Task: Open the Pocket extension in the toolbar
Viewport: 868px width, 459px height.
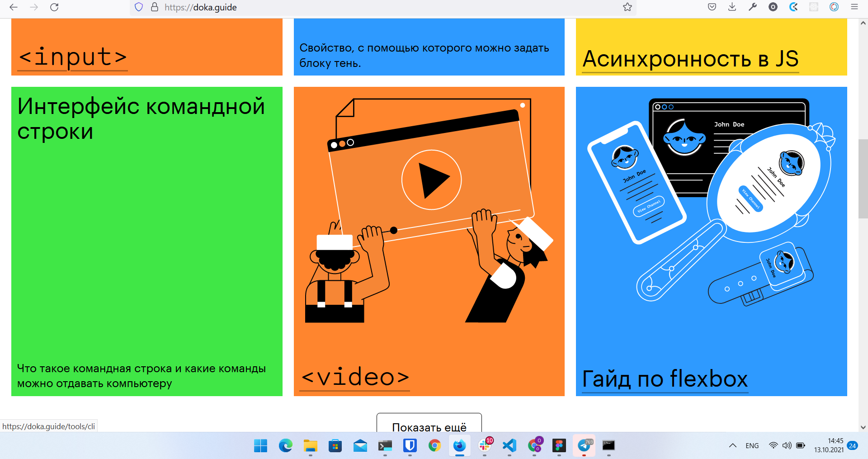Action: click(x=712, y=7)
